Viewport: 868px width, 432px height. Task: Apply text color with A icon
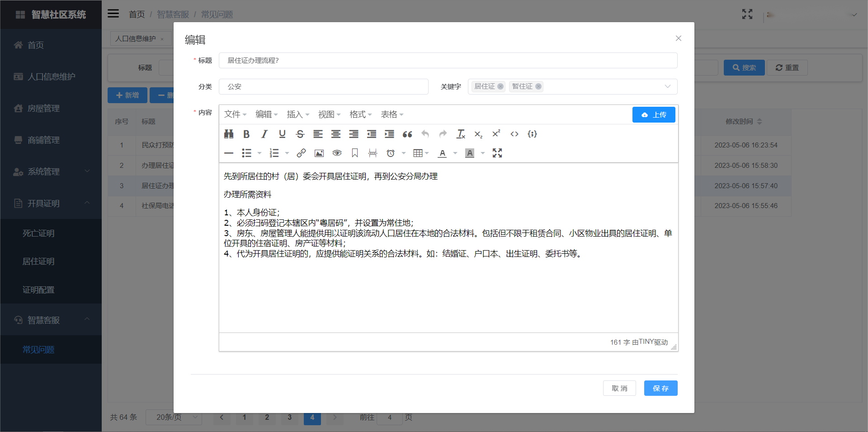443,153
